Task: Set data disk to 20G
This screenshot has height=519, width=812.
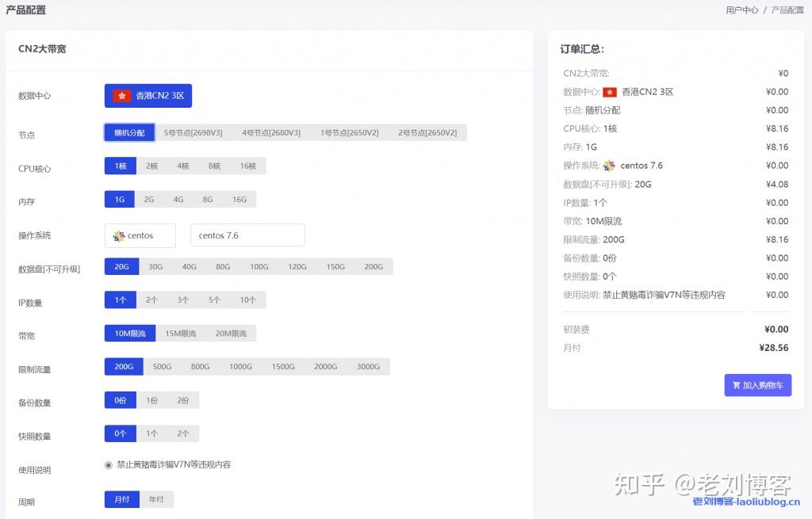Action: tap(121, 266)
